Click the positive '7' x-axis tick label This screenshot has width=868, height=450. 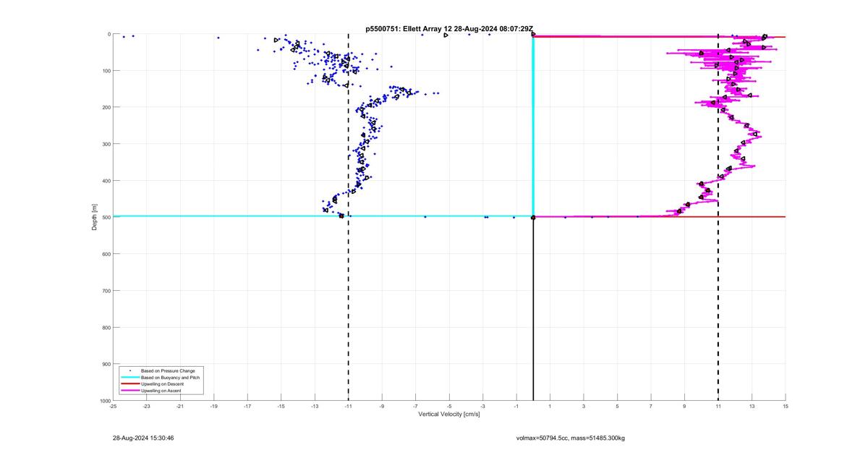[651, 406]
